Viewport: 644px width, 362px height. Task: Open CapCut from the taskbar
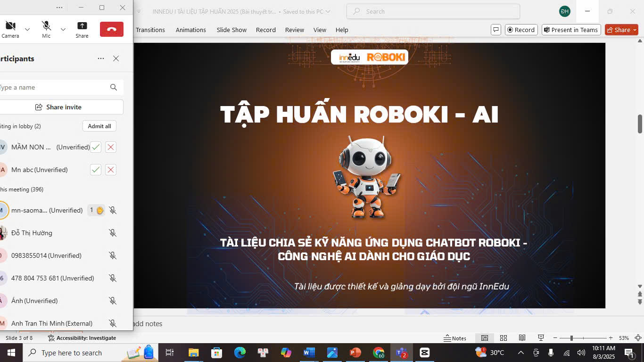click(x=424, y=353)
